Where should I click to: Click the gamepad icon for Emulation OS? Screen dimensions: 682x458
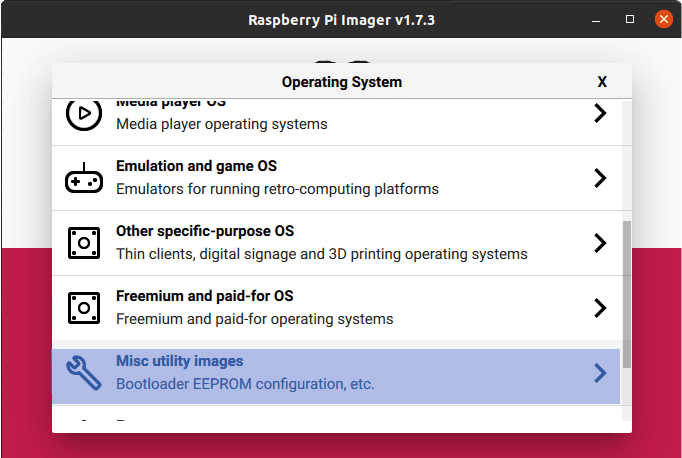point(84,178)
